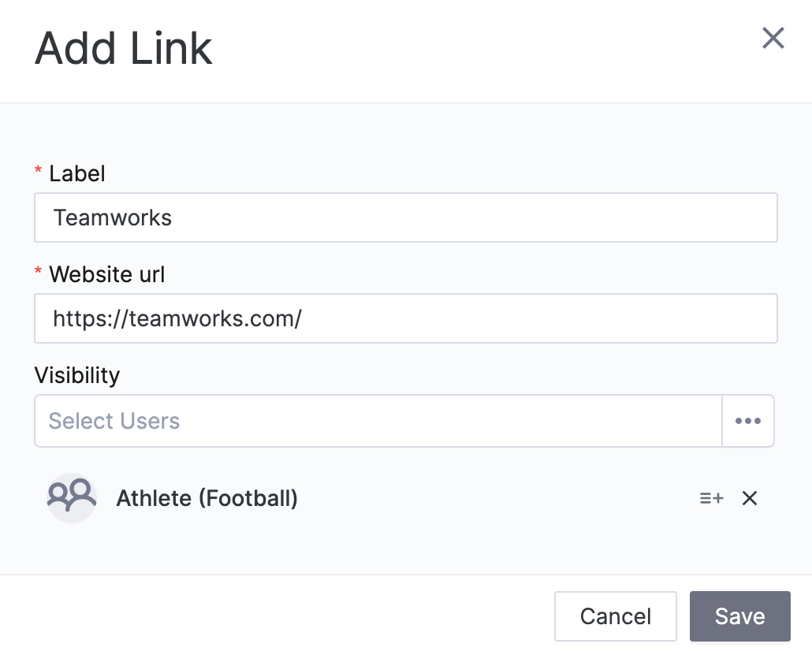Select the Athlete (Football) group name

207,498
